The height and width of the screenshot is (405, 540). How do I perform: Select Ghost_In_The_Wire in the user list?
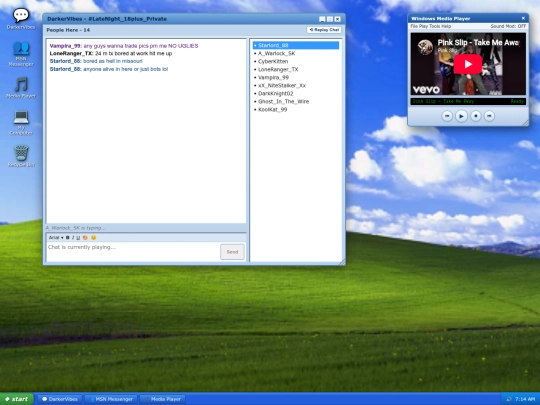(296, 102)
